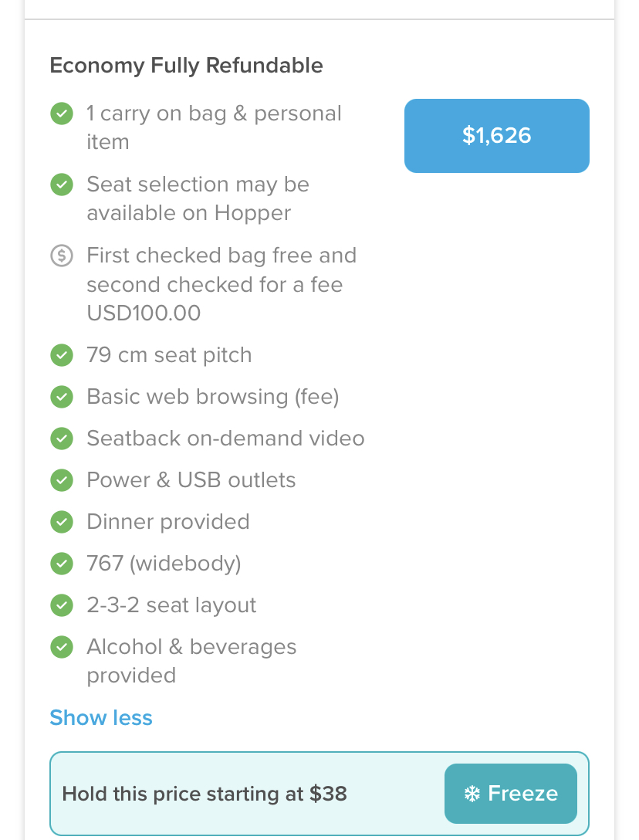Viewport: 639px width, 840px height.
Task: Toggle the checkmark beside 767 widebody
Action: point(61,564)
